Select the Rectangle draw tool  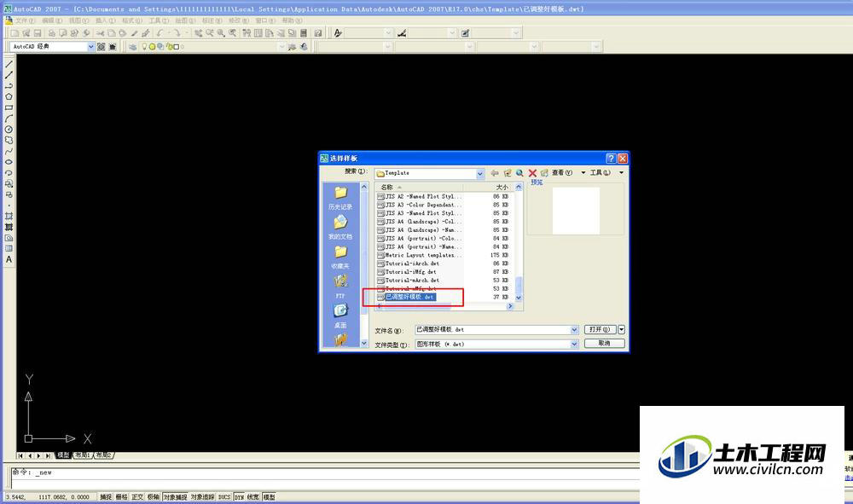coord(9,107)
